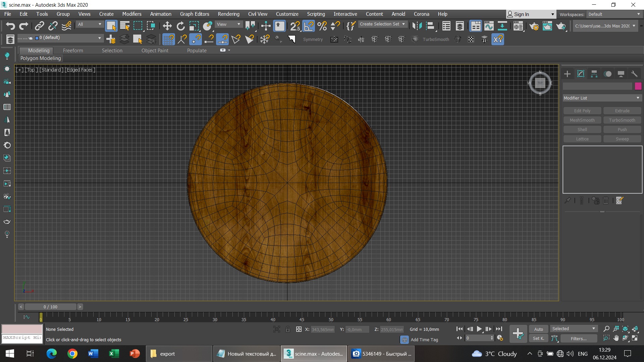Toggle the Set Key mode button

(539, 339)
